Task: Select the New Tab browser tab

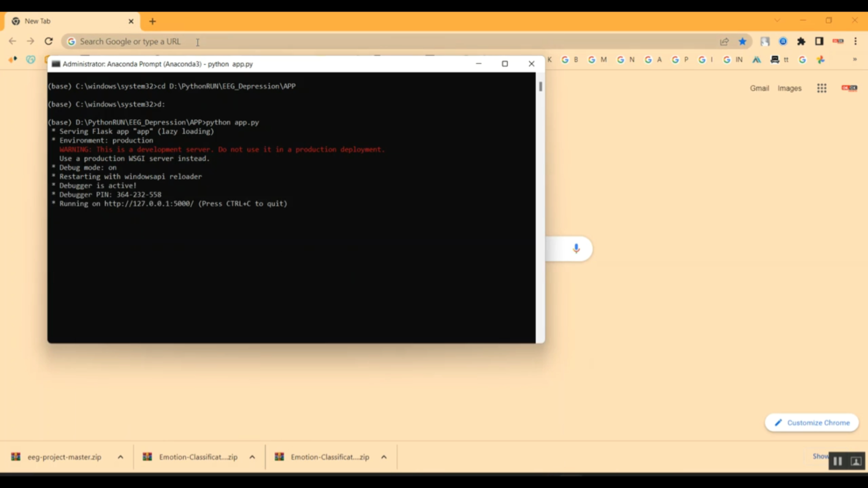Action: [x=69, y=21]
